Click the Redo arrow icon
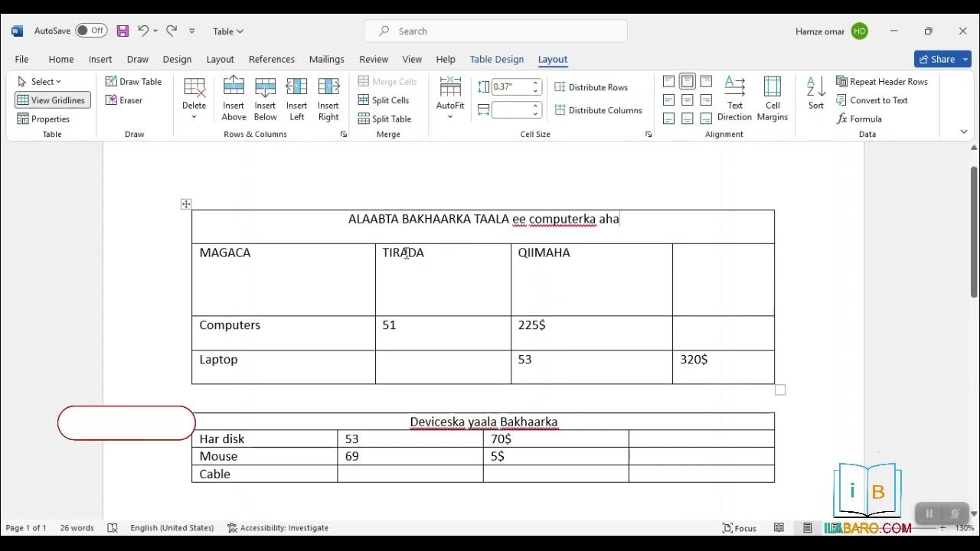 171,31
